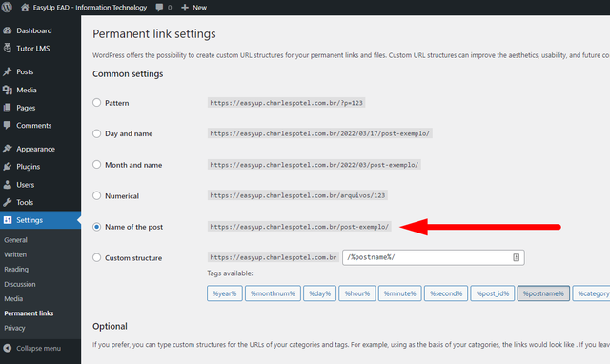
Task: Click the Settings menu label
Action: tap(30, 220)
